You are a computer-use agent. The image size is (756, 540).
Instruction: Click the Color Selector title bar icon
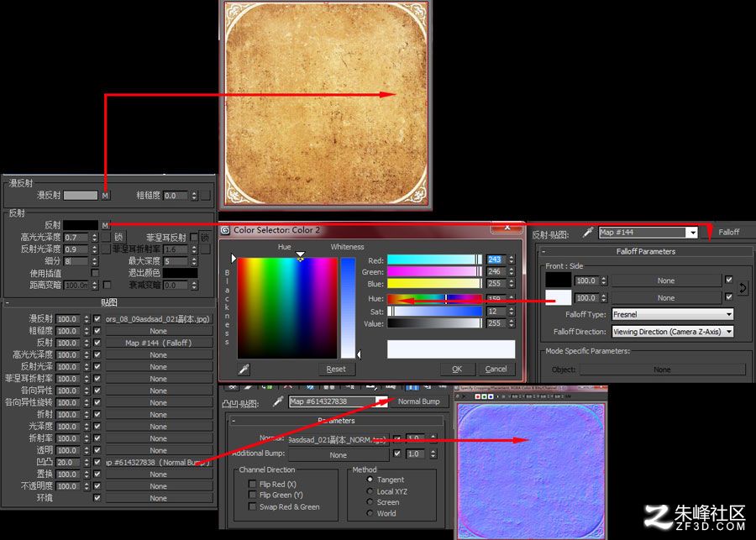pyautogui.click(x=226, y=230)
